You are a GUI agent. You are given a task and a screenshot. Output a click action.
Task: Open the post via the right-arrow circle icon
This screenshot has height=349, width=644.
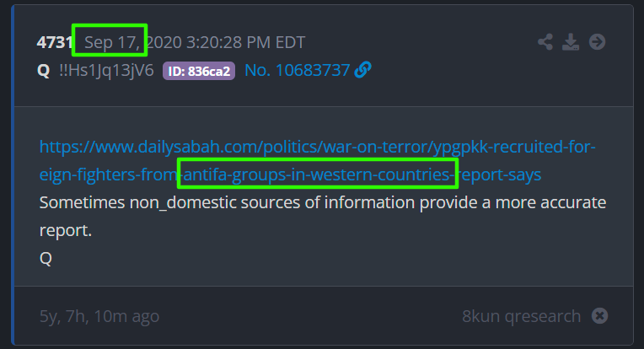coord(597,42)
